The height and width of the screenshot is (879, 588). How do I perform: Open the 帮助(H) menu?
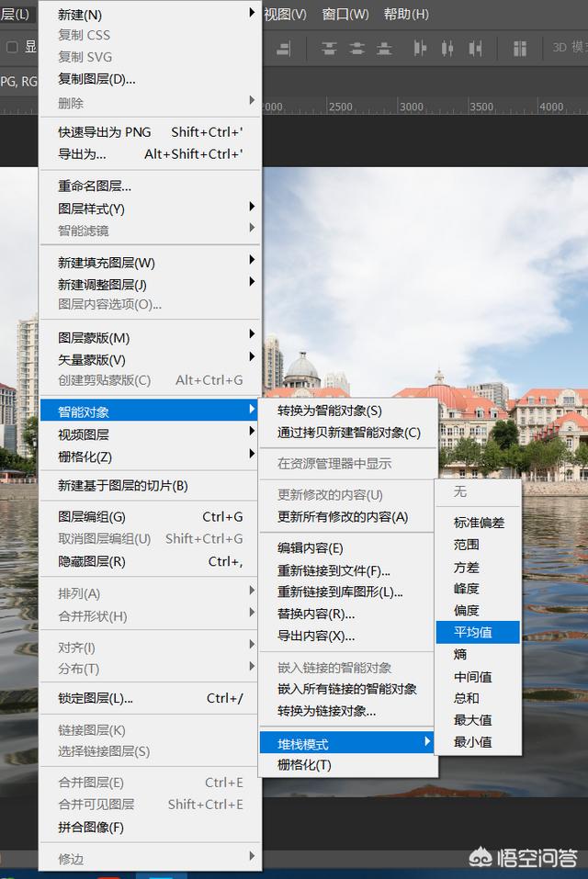coord(406,14)
